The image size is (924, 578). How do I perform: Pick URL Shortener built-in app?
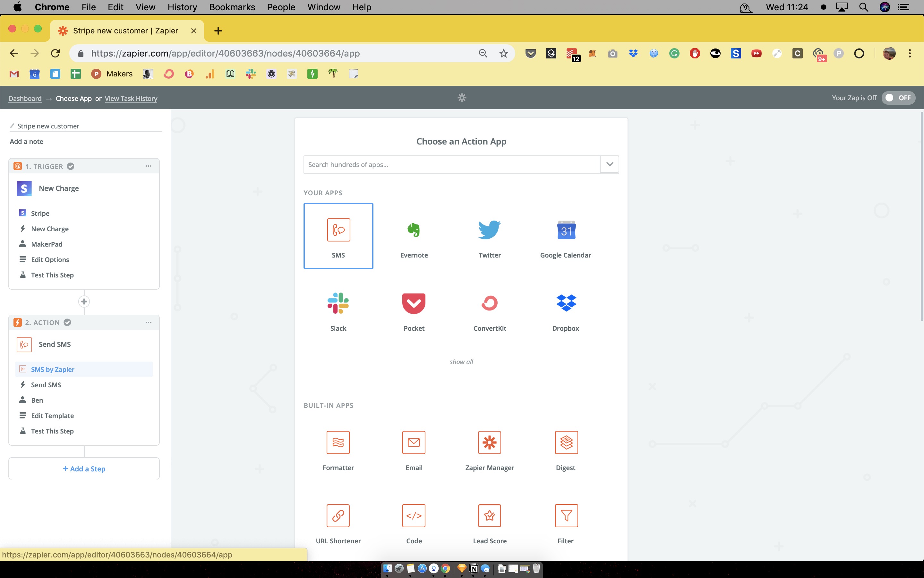pyautogui.click(x=338, y=524)
